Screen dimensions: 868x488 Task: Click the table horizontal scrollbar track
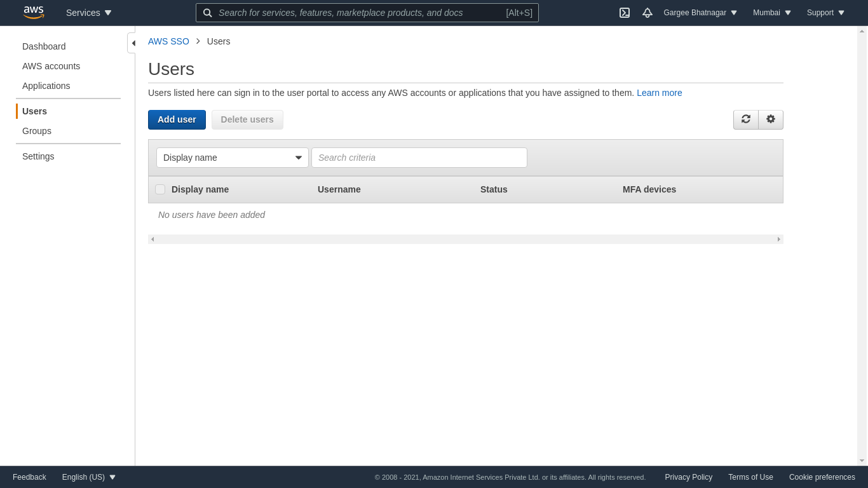pos(466,239)
